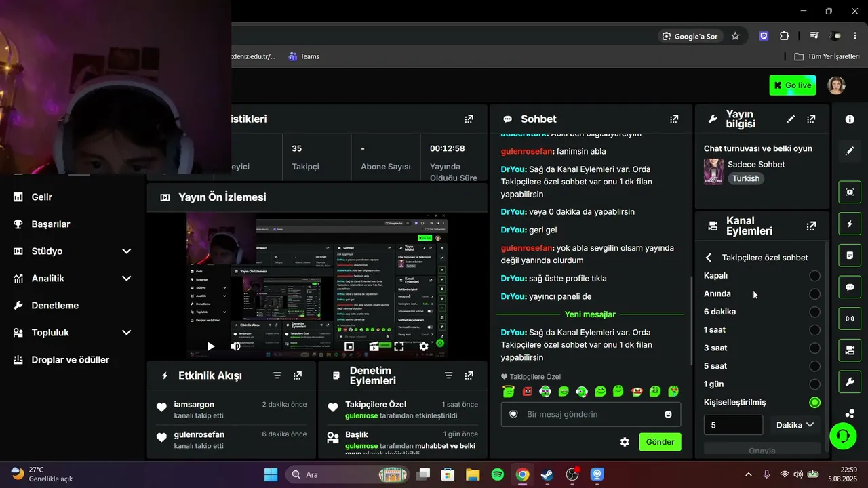This screenshot has width=868, height=488.
Task: Play the stream preview video
Action: click(211, 346)
